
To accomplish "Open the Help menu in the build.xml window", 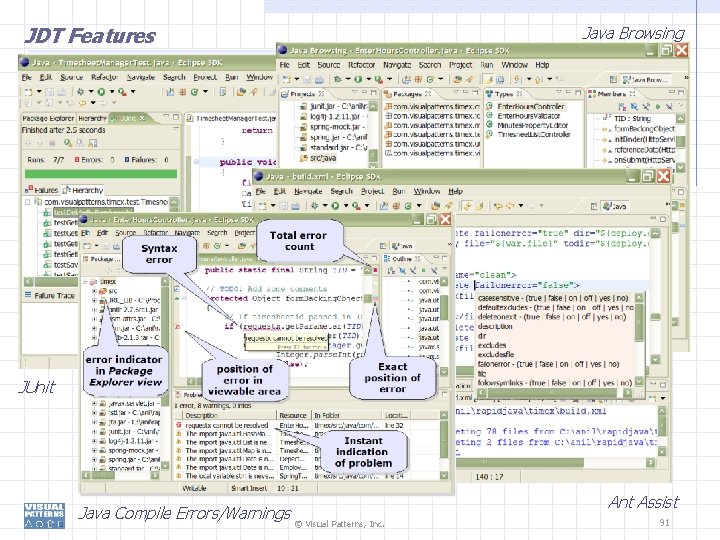I will tap(455, 191).
